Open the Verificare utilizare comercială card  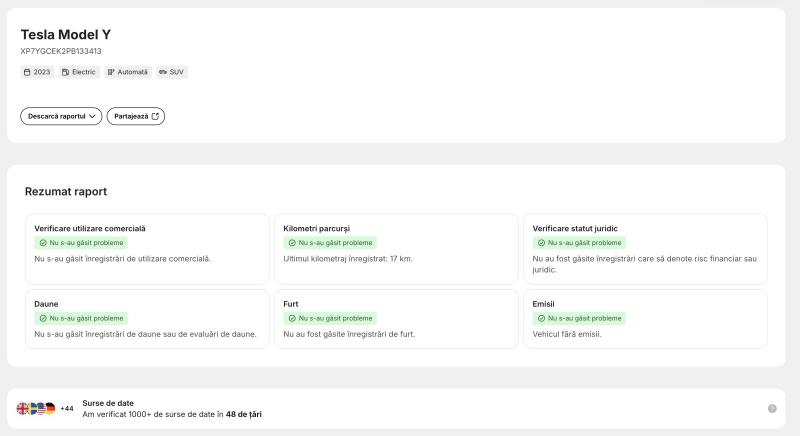click(x=147, y=249)
